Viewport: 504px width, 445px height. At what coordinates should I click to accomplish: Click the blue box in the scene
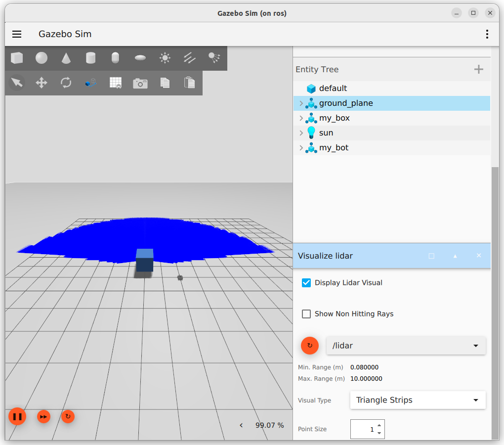[x=144, y=261]
